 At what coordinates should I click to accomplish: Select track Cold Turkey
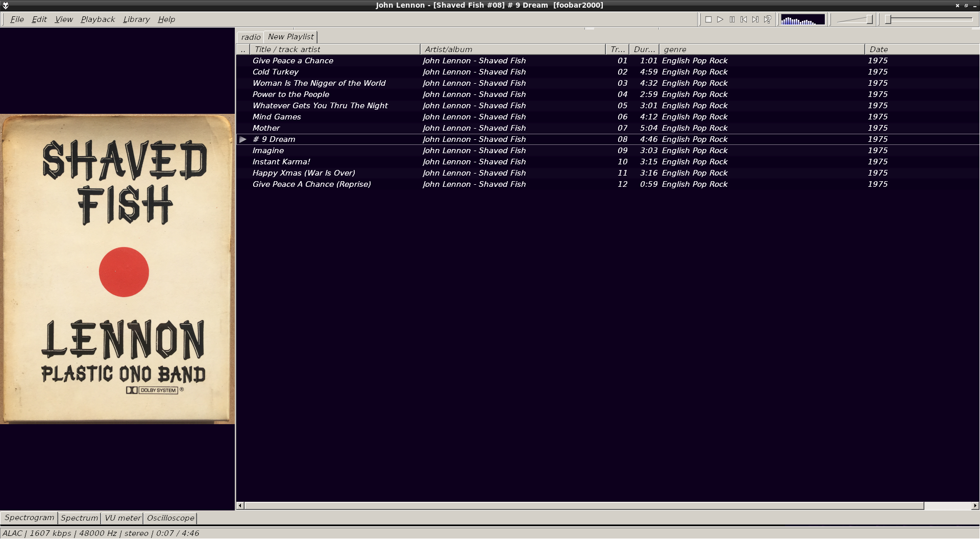(608, 72)
